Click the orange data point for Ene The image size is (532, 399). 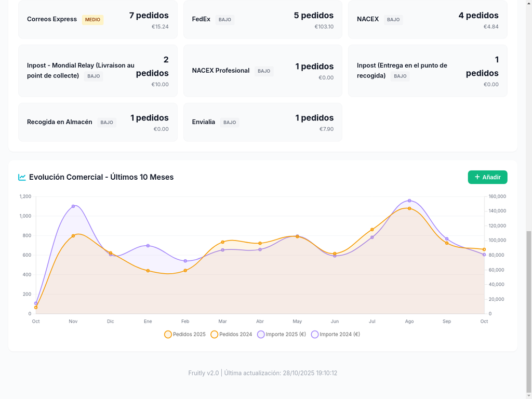click(148, 271)
